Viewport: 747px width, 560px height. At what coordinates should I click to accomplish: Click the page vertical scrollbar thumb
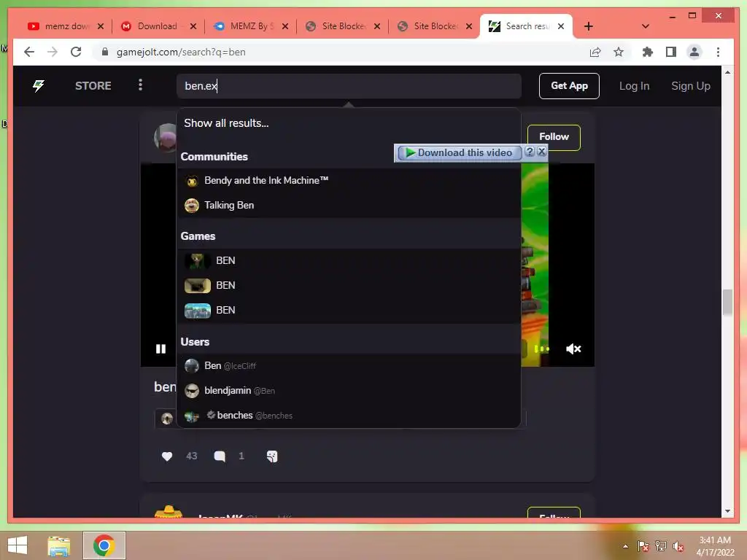point(727,302)
